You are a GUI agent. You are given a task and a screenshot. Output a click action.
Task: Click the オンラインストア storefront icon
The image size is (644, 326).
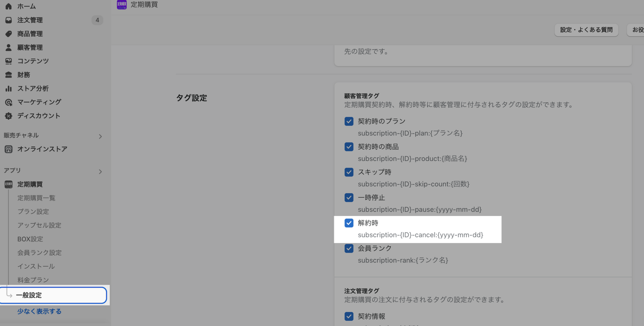point(8,149)
